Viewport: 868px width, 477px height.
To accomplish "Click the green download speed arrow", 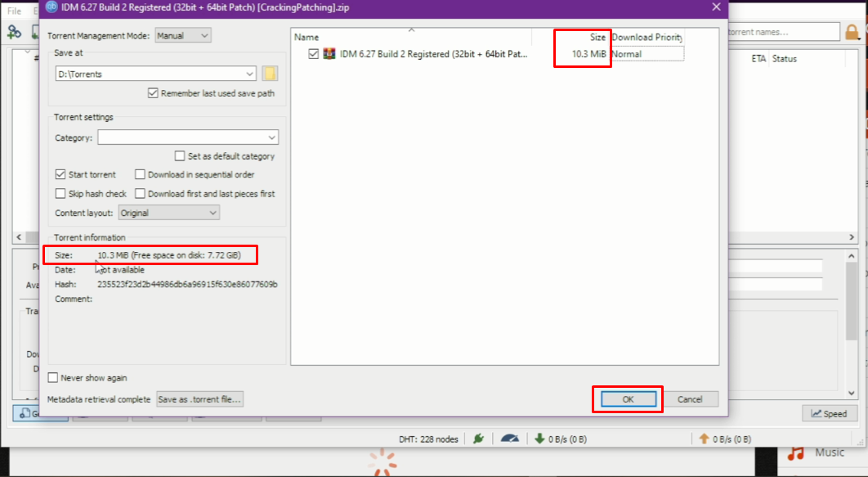I will 539,439.
